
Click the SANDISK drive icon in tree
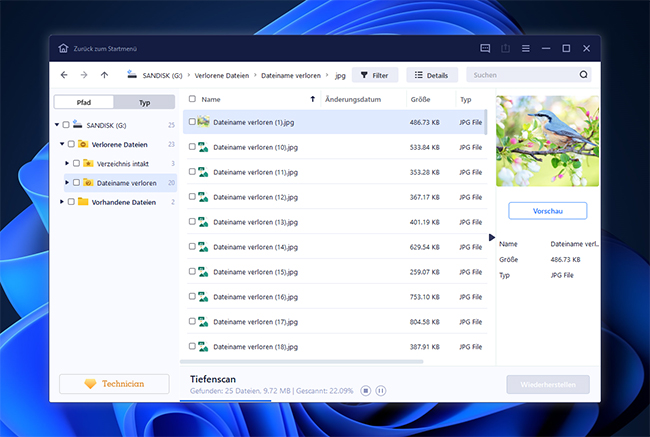pyautogui.click(x=78, y=124)
